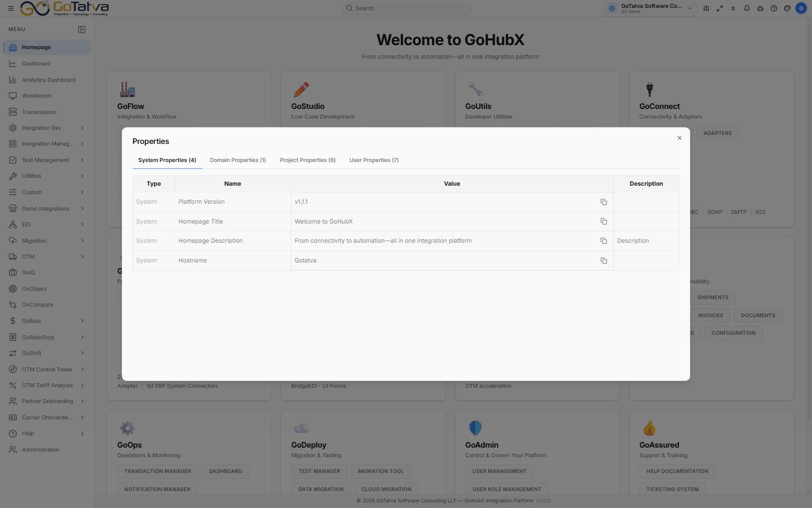Image resolution: width=812 pixels, height=508 pixels.
Task: Click the 'Value' column header
Action: point(452,184)
